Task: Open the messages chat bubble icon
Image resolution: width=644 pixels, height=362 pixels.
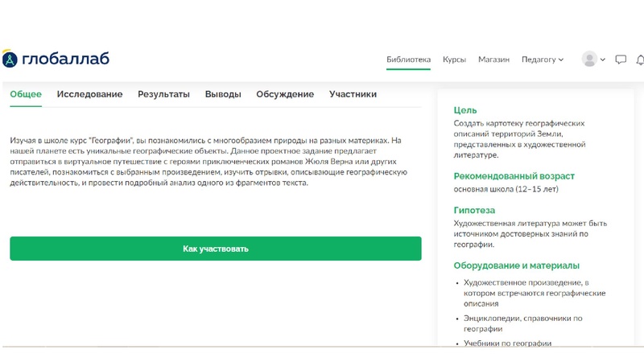Action: [621, 60]
